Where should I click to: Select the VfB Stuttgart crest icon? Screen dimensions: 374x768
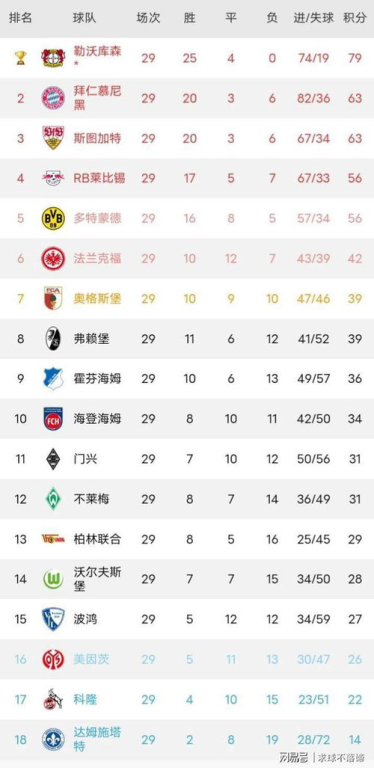pos(53,138)
